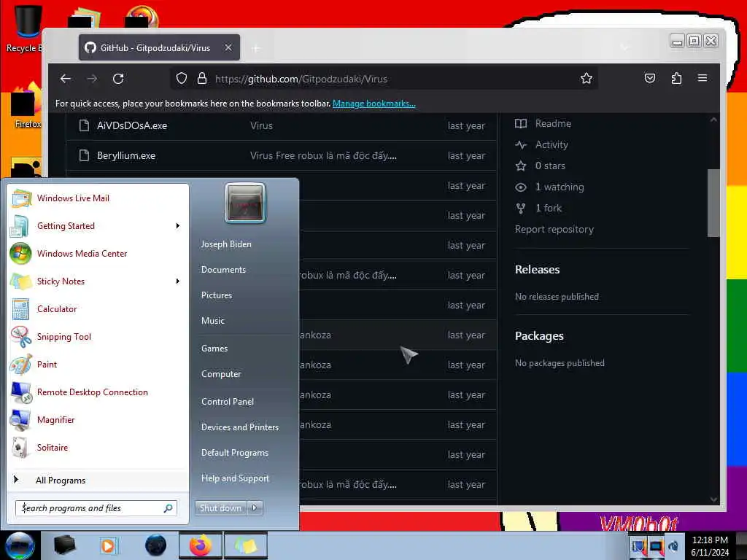This screenshot has height=560, width=747.
Task: Open a new tab with plus button
Action: click(x=256, y=48)
